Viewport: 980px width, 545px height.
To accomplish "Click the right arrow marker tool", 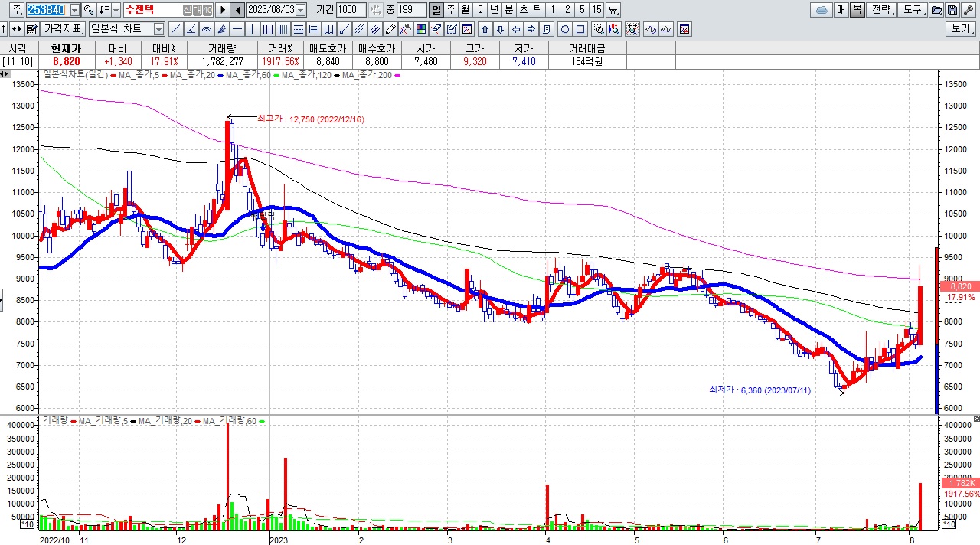I will coord(531,29).
